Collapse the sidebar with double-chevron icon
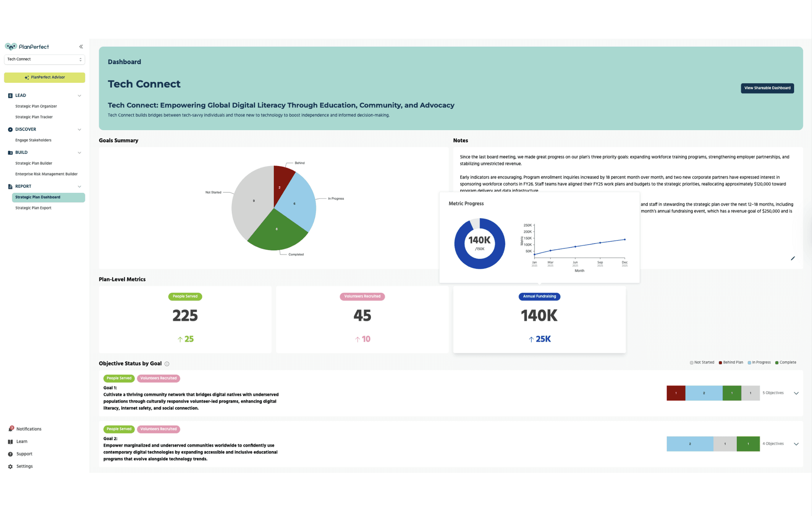 81,47
